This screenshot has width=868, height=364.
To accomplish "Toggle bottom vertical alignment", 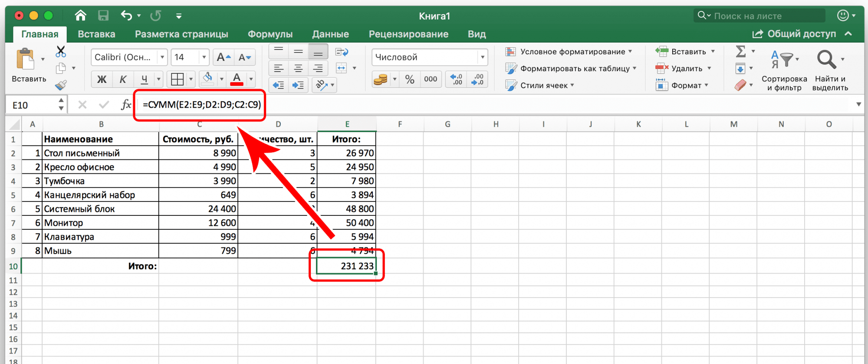I will 318,52.
